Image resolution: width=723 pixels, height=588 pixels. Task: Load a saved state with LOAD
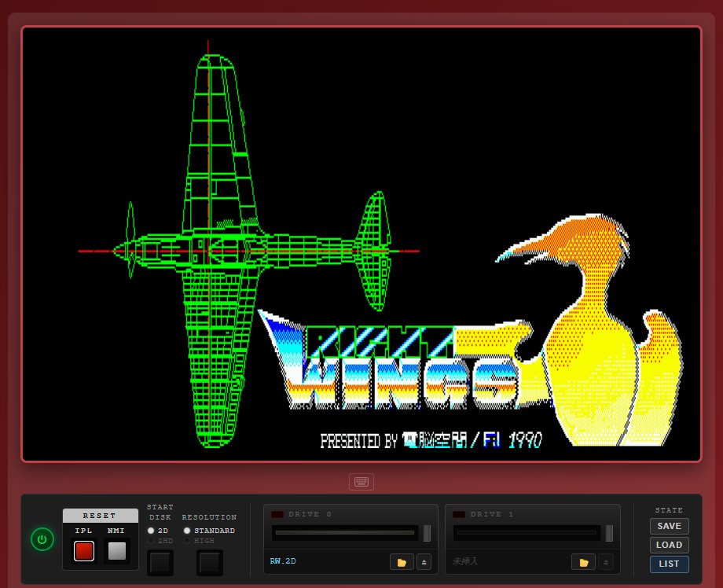tap(669, 545)
